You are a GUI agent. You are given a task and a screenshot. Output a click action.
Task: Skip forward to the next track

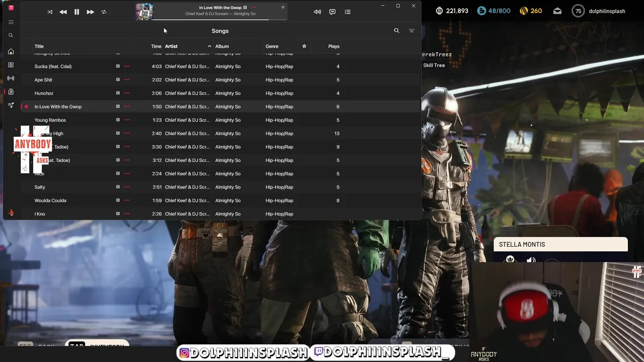pyautogui.click(x=90, y=12)
